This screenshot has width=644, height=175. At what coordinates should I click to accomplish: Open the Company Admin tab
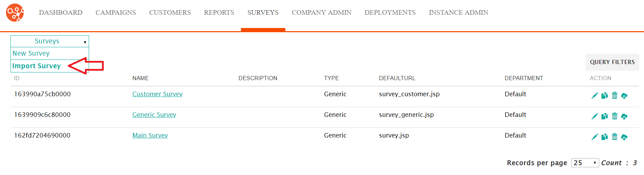[x=321, y=13]
